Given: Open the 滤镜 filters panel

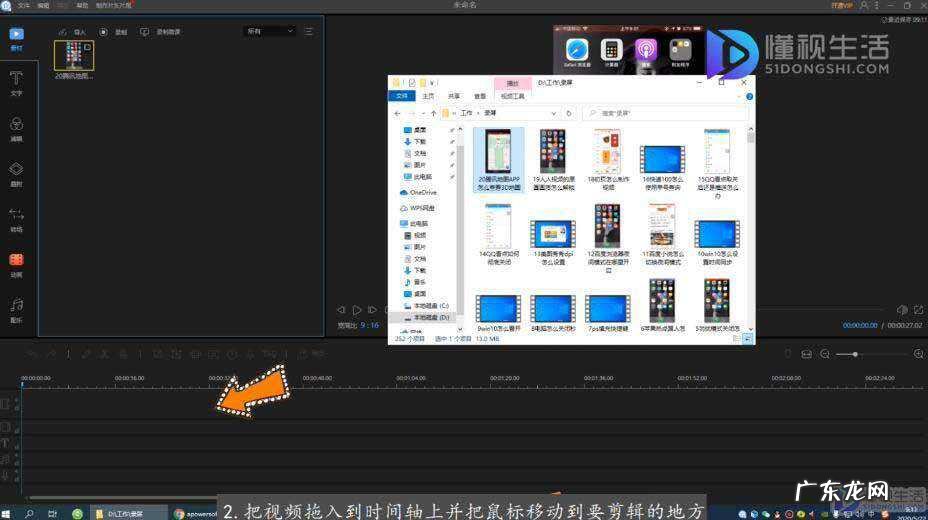Looking at the screenshot, I should [16, 128].
